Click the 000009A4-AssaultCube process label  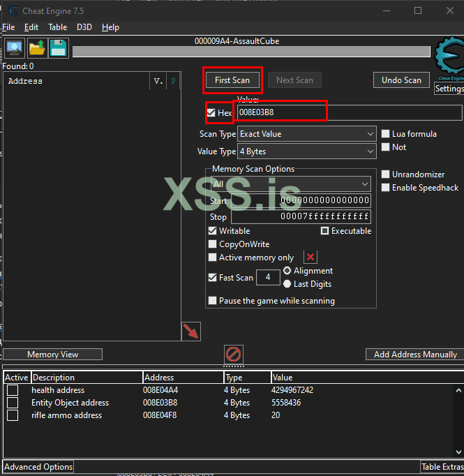tap(237, 41)
